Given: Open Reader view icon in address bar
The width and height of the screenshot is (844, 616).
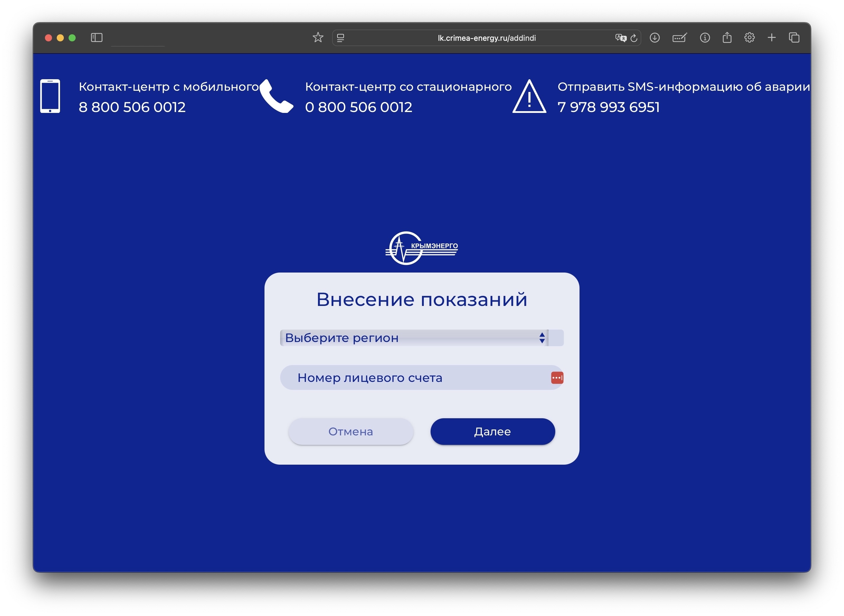Looking at the screenshot, I should click(340, 38).
